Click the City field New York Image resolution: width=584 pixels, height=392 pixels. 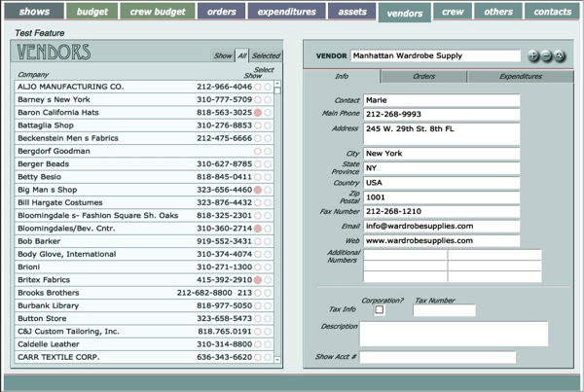pyautogui.click(x=441, y=154)
